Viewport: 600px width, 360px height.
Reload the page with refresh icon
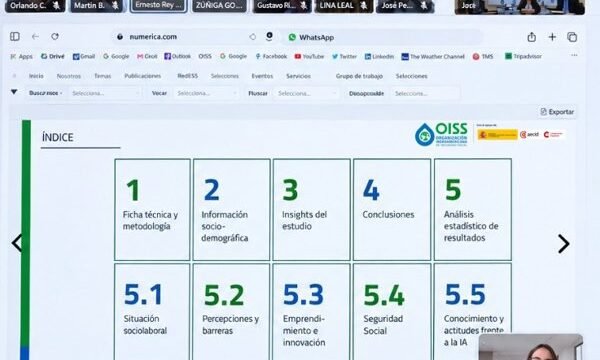55,36
